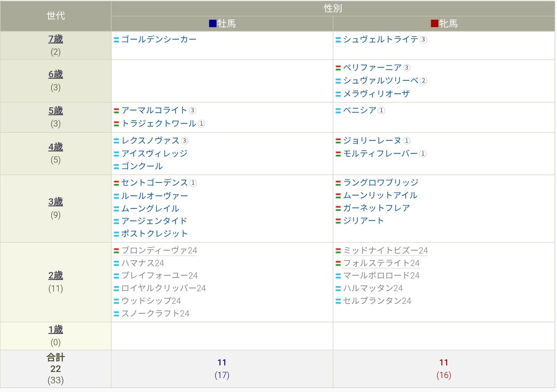This screenshot has width=557, height=392.
Task: Click stable flag icon beside ブロンディーヴァ24
Action: [117, 251]
